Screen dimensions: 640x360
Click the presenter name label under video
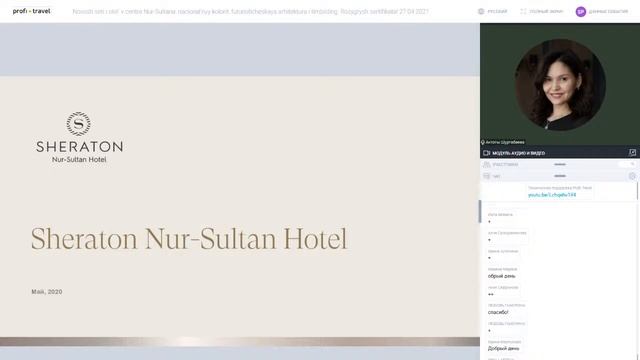[x=503, y=142]
